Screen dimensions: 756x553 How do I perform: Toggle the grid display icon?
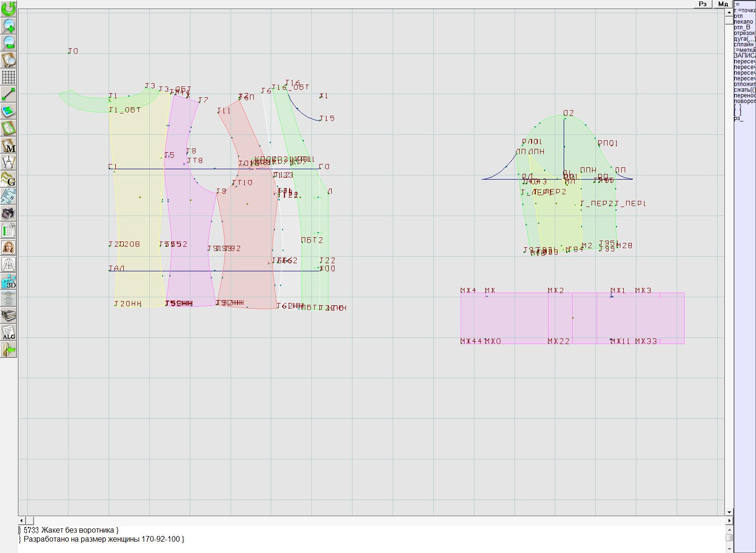tap(9, 77)
